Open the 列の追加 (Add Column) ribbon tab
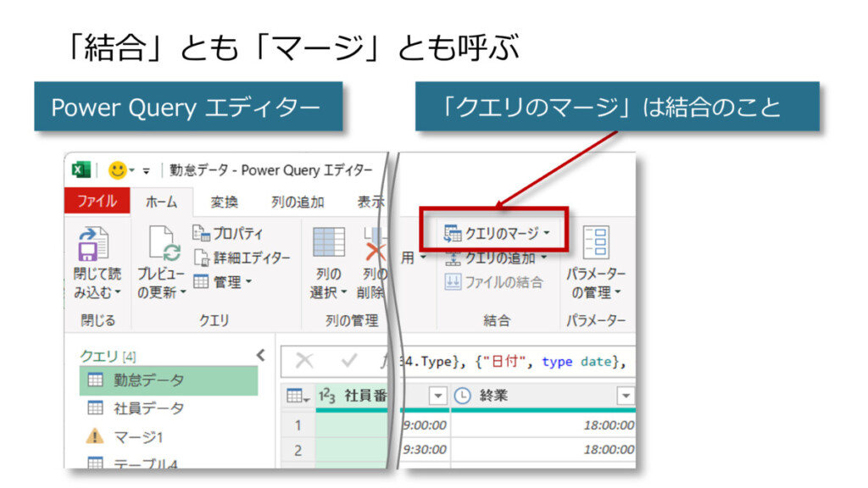Screen dimensions: 868x488 pyautogui.click(x=297, y=202)
